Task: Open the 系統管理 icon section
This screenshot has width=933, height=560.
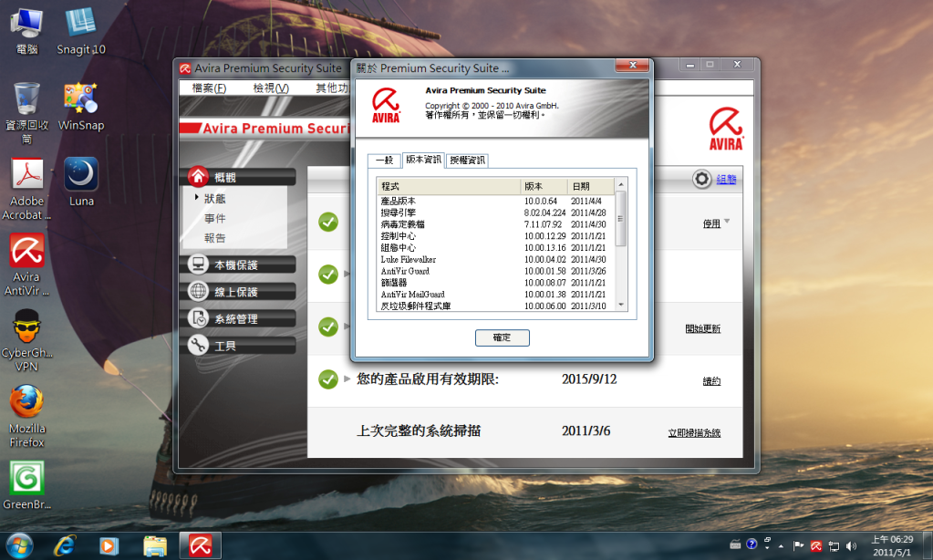Action: pyautogui.click(x=198, y=318)
